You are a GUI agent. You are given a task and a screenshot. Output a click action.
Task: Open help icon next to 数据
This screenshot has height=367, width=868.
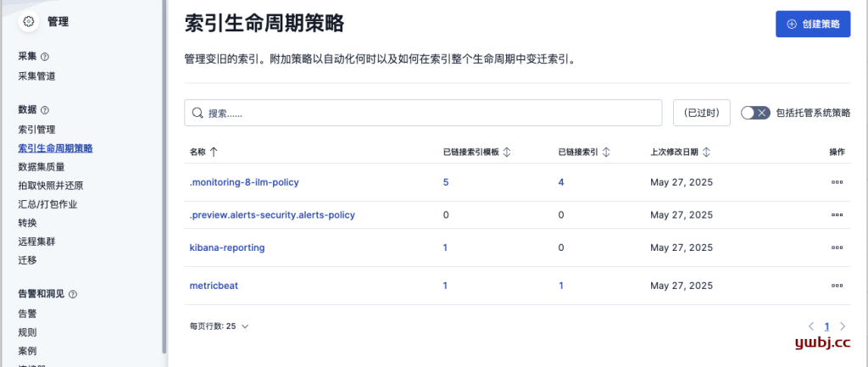pyautogui.click(x=46, y=110)
